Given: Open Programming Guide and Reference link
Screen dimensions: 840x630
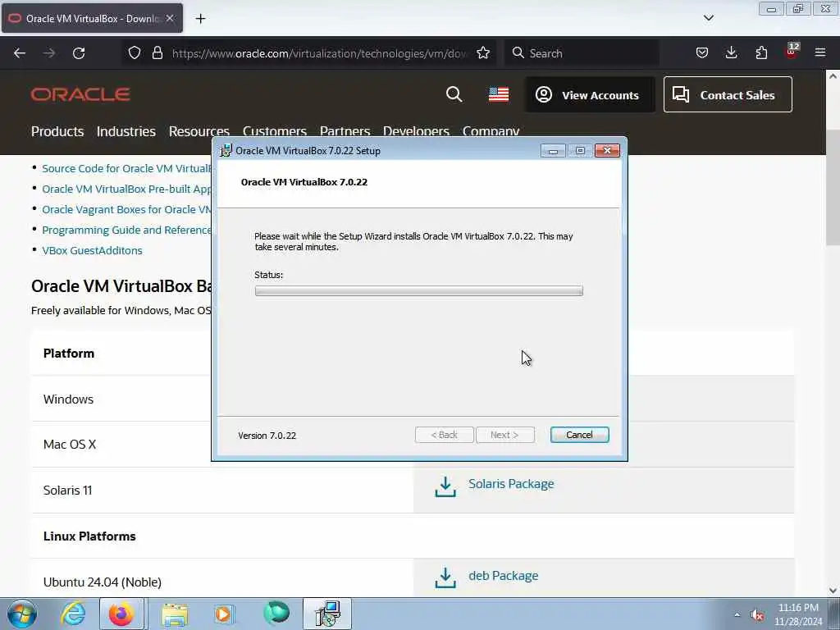Looking at the screenshot, I should point(126,230).
